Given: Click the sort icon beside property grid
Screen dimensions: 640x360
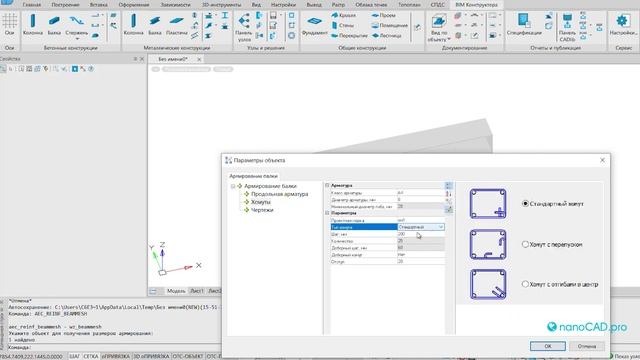Looking at the screenshot, I should [449, 193].
